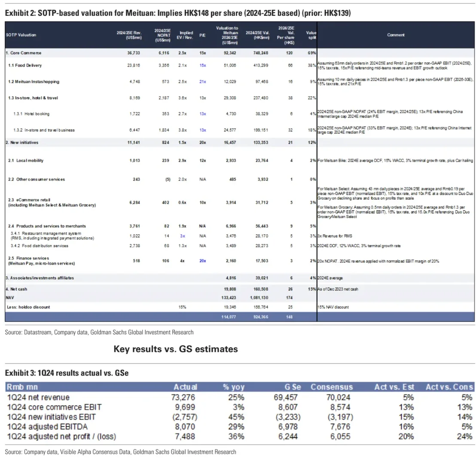
Task: Click the Exhibit 2 SOTP-based valuation title
Action: pyautogui.click(x=177, y=13)
